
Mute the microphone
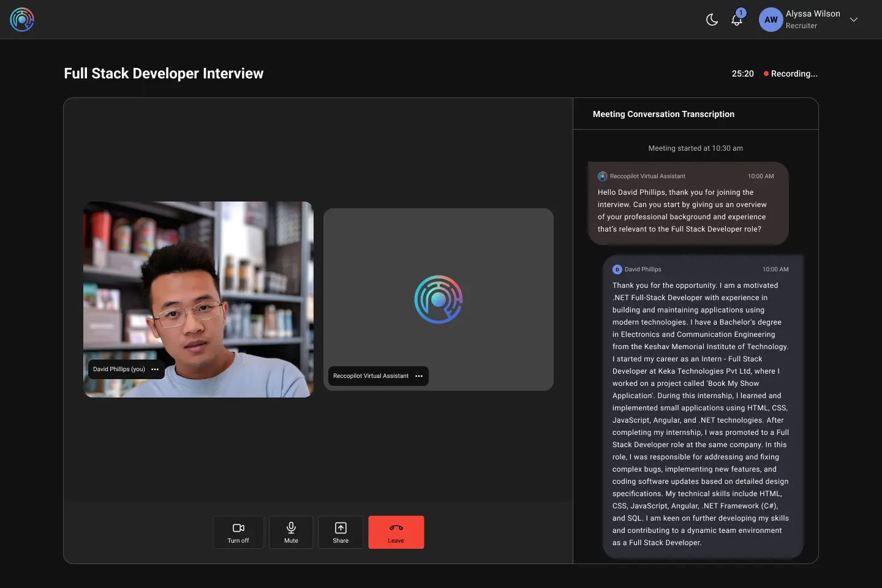(x=291, y=532)
